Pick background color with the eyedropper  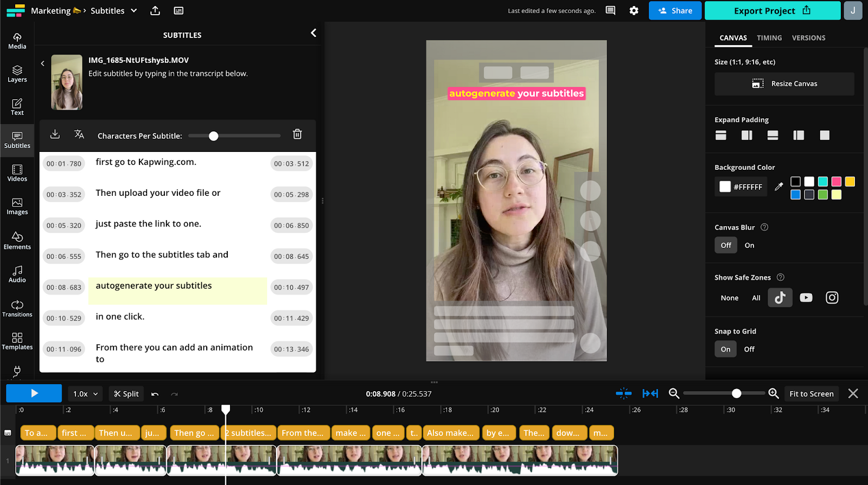coord(778,187)
